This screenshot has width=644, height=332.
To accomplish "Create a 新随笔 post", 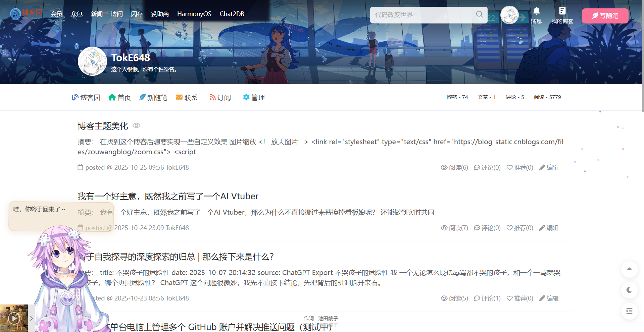I will pyautogui.click(x=153, y=98).
